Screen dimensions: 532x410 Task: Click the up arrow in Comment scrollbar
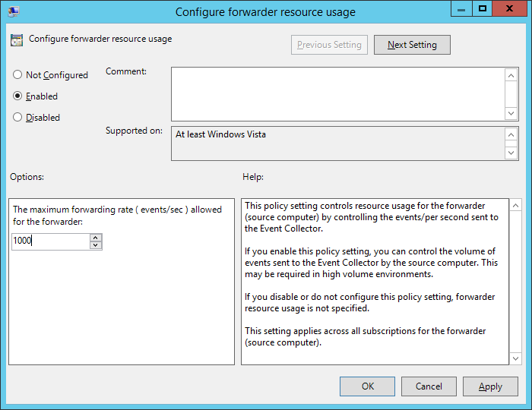tap(511, 75)
